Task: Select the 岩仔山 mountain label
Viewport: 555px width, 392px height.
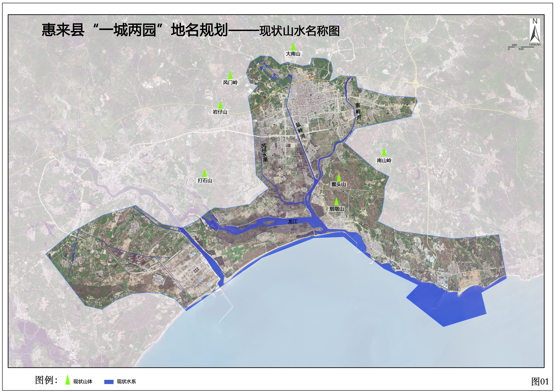Action: (x=220, y=112)
